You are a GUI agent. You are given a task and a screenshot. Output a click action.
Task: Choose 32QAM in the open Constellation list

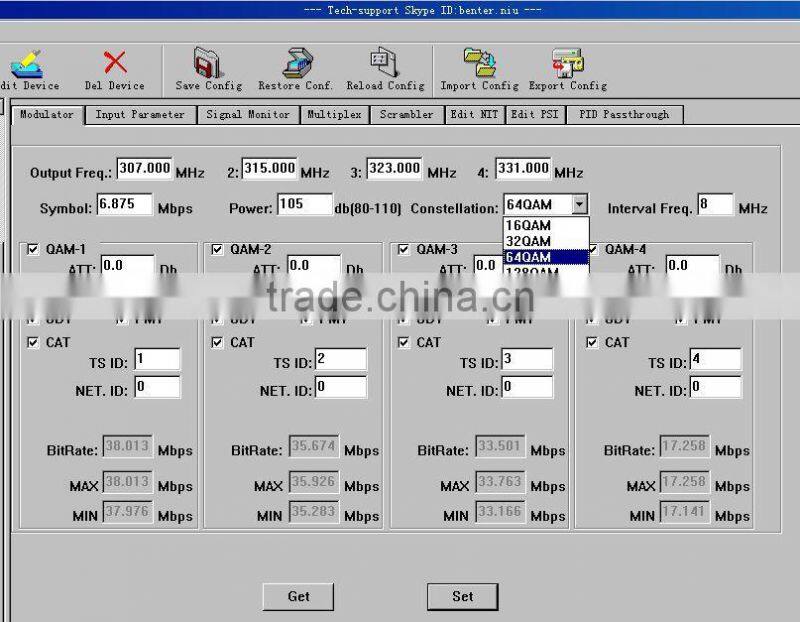pos(541,241)
